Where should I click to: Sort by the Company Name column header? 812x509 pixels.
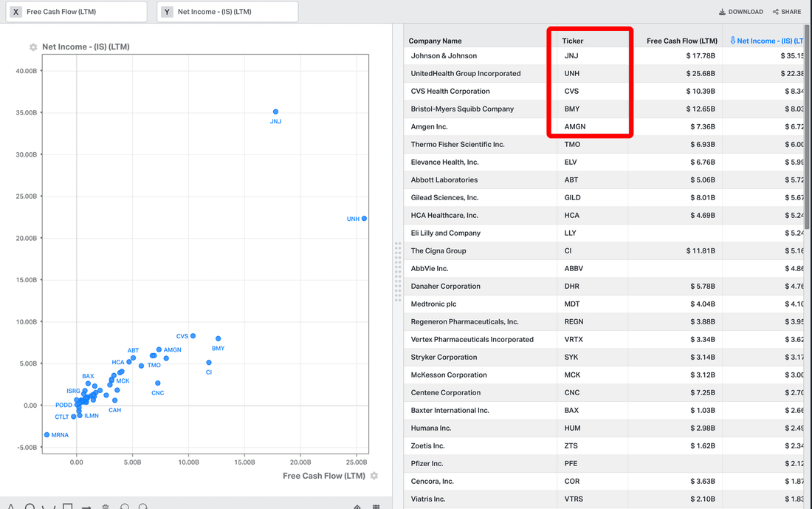click(x=435, y=41)
